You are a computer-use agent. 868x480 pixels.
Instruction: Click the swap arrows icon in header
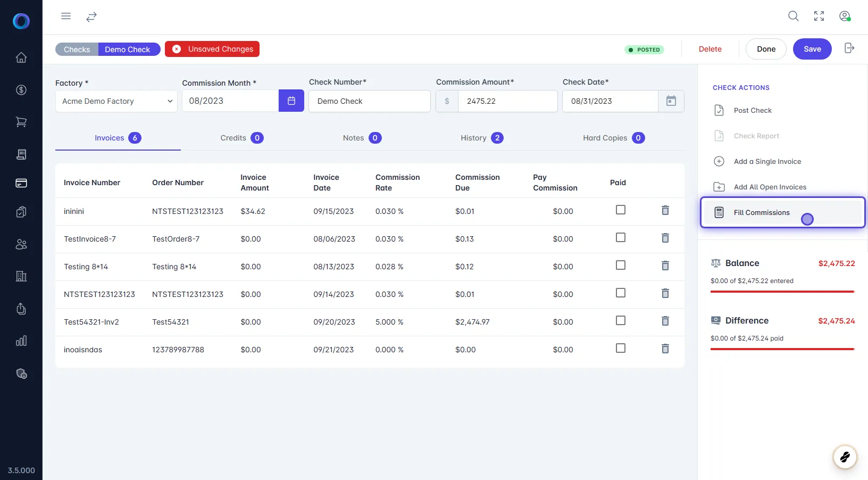(x=91, y=17)
